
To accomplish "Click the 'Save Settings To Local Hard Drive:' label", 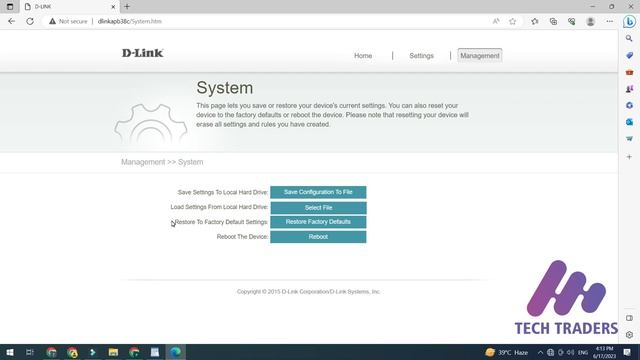I will click(223, 192).
